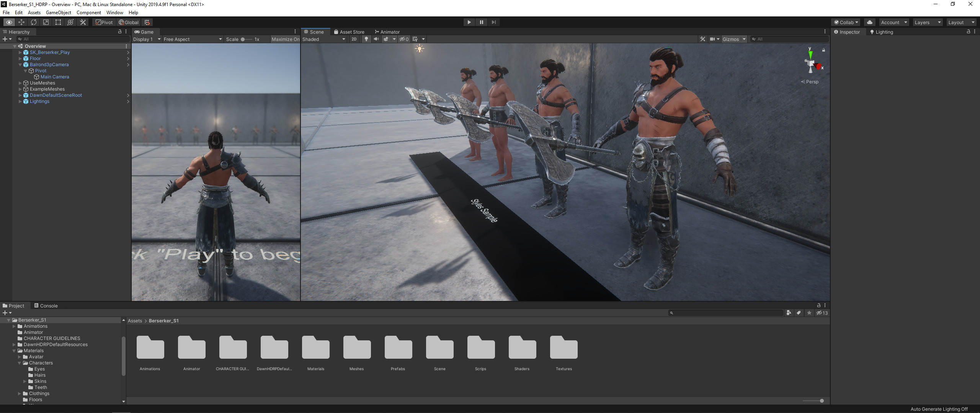This screenshot has width=980, height=413.
Task: Click the Project search field
Action: pyautogui.click(x=726, y=313)
